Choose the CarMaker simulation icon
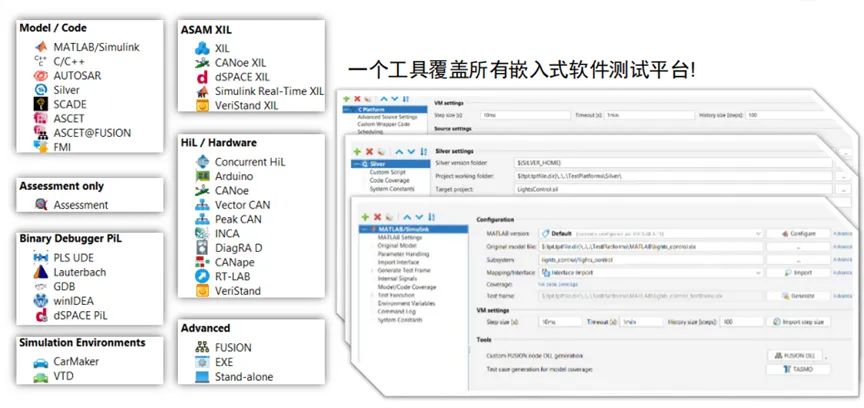 41,362
